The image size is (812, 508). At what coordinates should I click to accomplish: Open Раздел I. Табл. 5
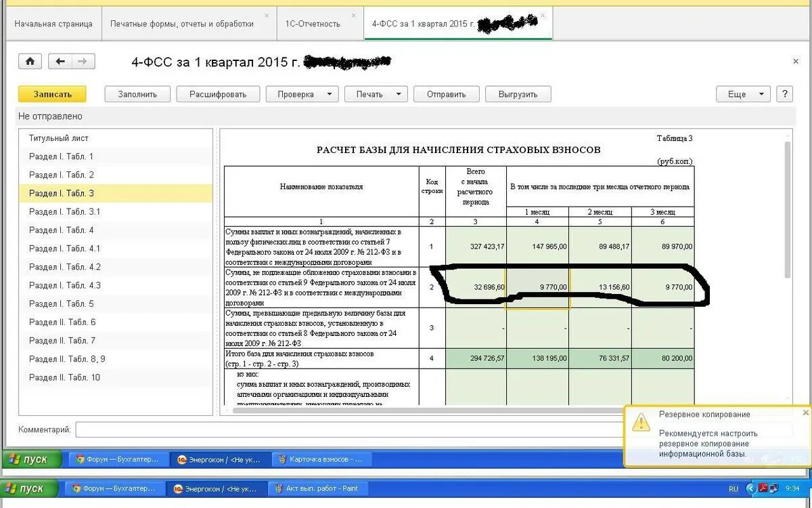tap(116, 303)
